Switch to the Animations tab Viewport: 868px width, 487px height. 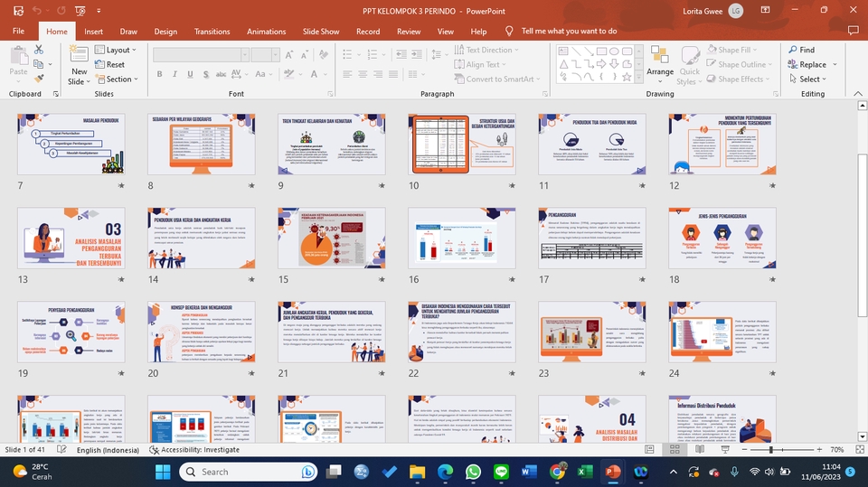click(266, 32)
